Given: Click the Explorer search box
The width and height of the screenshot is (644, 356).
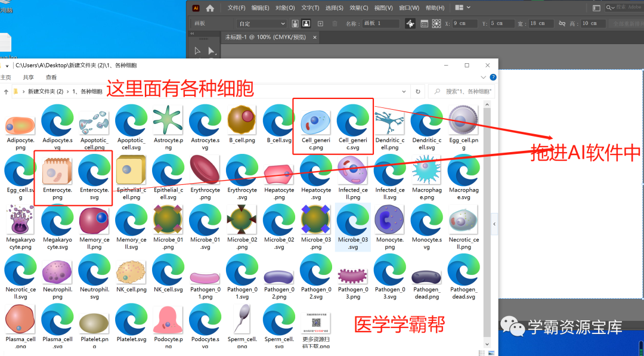Looking at the screenshot, I should pyautogui.click(x=462, y=92).
